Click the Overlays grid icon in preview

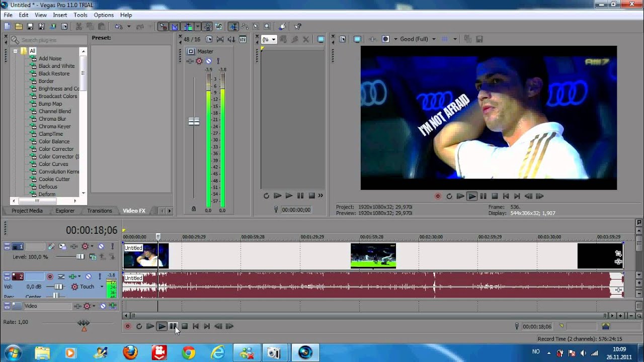point(445,39)
